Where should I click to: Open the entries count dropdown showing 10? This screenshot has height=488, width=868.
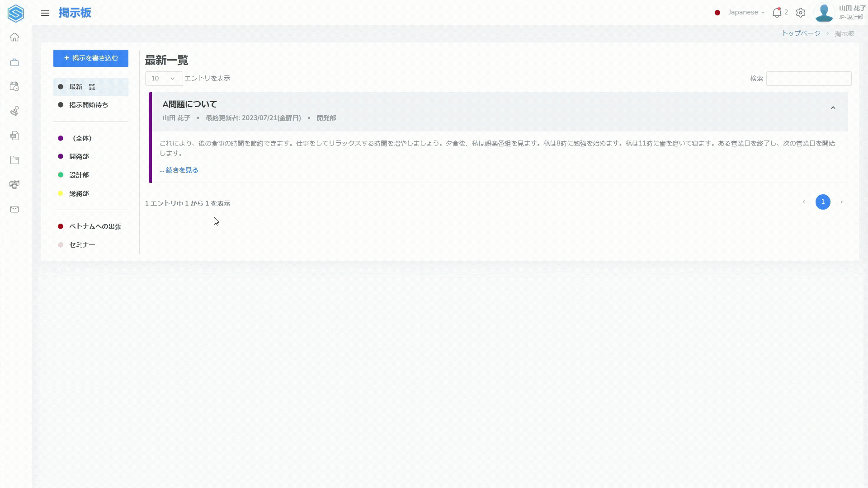coord(164,79)
